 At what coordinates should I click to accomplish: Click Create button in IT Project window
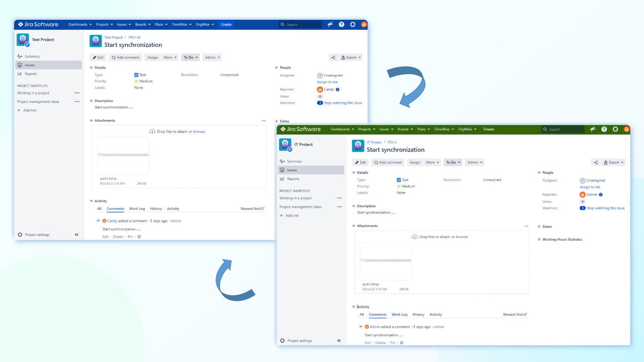[x=489, y=129]
